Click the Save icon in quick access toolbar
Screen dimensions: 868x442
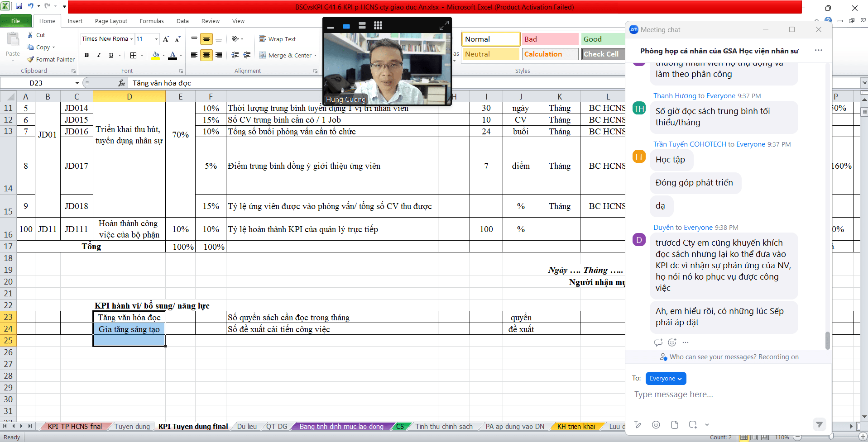pyautogui.click(x=19, y=6)
